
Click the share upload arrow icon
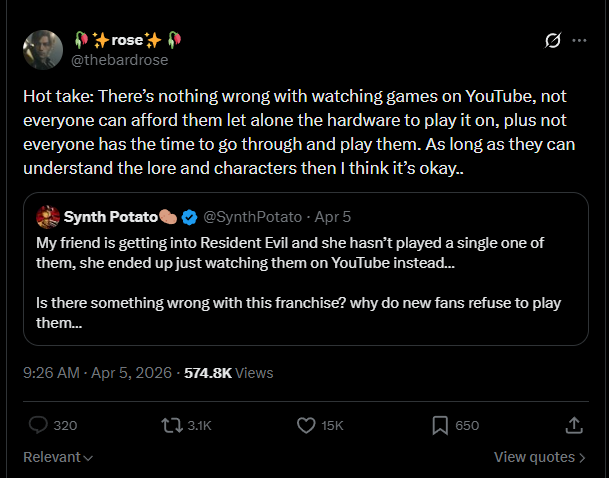point(574,425)
